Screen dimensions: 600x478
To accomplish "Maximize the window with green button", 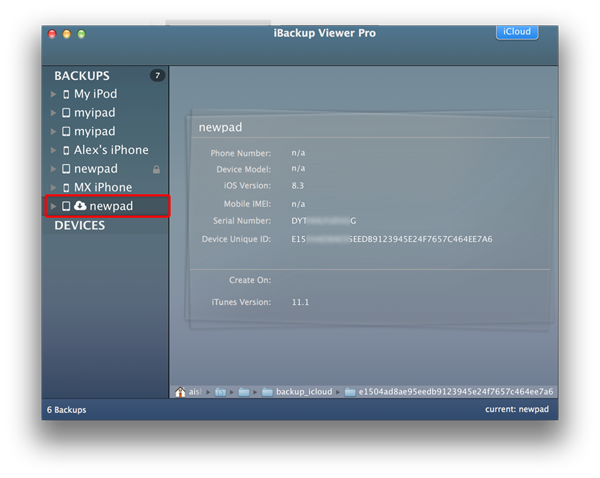I will point(81,34).
